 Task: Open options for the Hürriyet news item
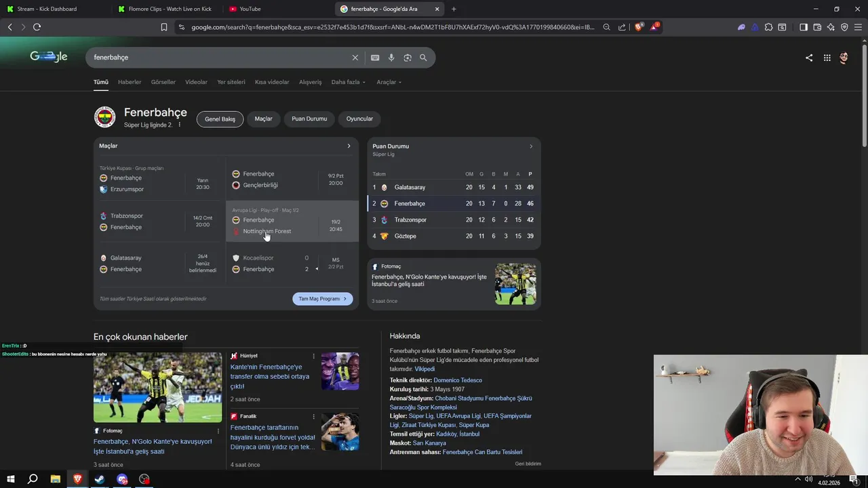[313, 356]
